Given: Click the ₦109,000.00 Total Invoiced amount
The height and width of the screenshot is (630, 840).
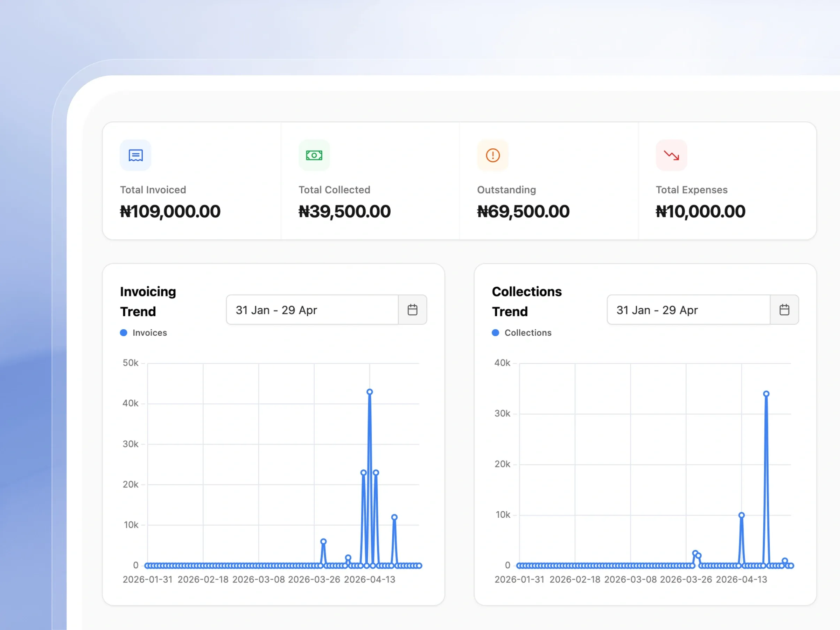Looking at the screenshot, I should coord(170,211).
